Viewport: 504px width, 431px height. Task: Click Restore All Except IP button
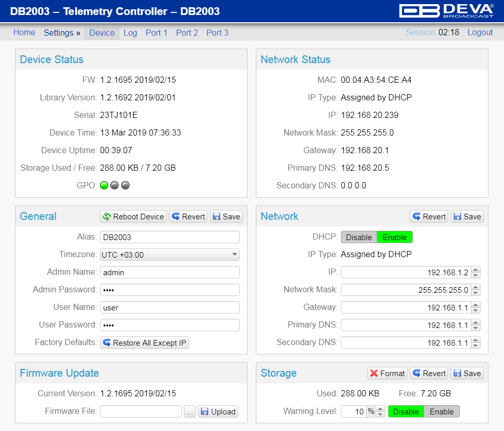click(x=145, y=343)
